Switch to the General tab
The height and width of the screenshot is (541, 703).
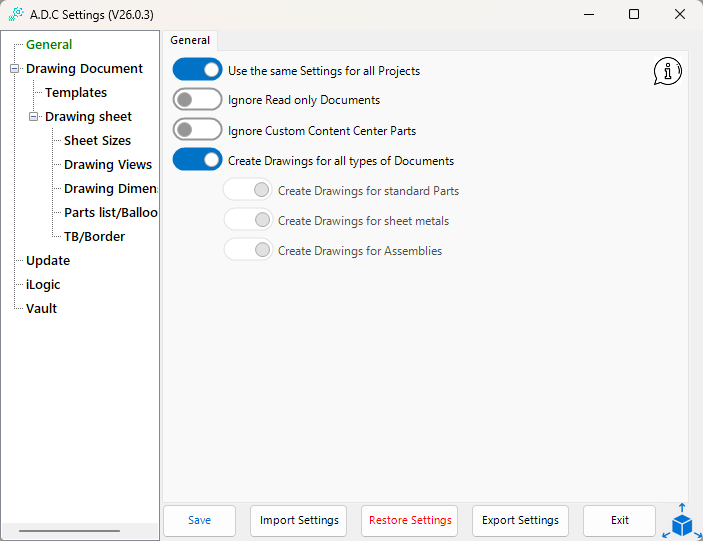(190, 40)
